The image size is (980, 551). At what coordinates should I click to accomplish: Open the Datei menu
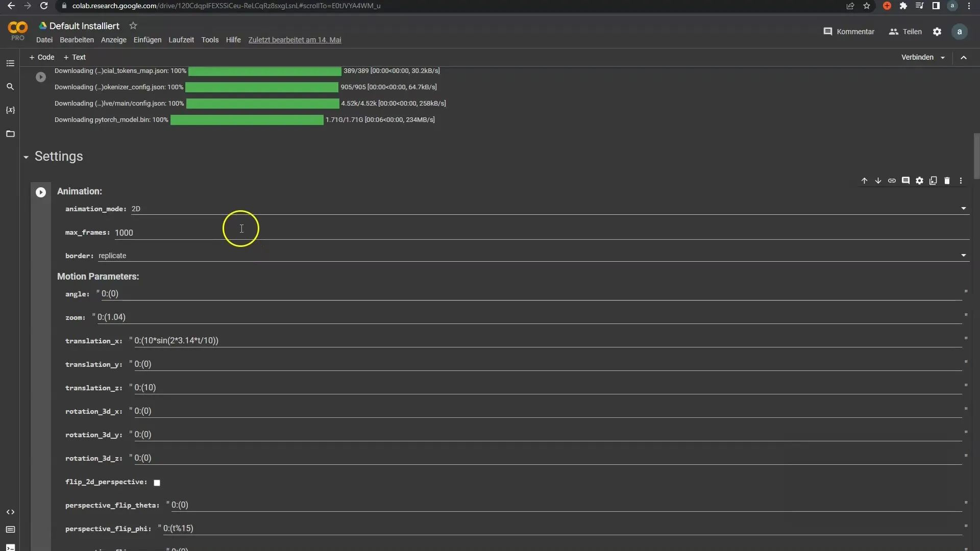click(44, 40)
